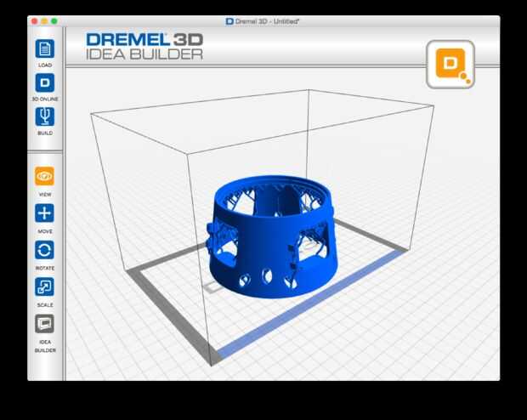Select the Move tool

click(45, 213)
